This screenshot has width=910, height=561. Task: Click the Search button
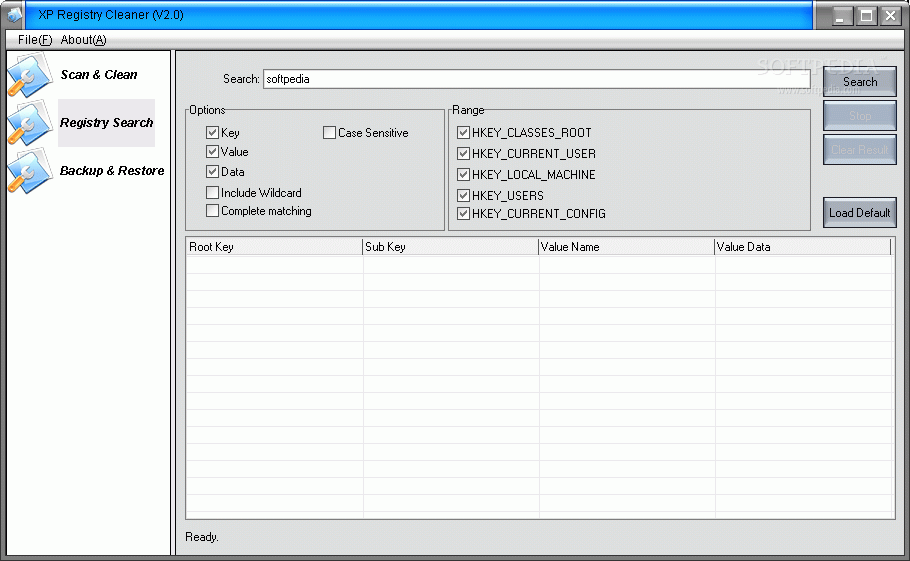[x=860, y=82]
